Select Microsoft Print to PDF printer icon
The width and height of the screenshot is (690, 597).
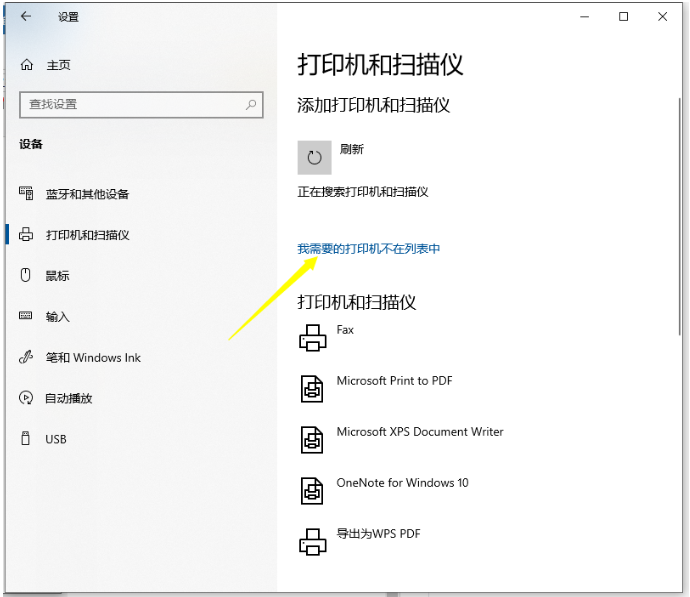(313, 388)
